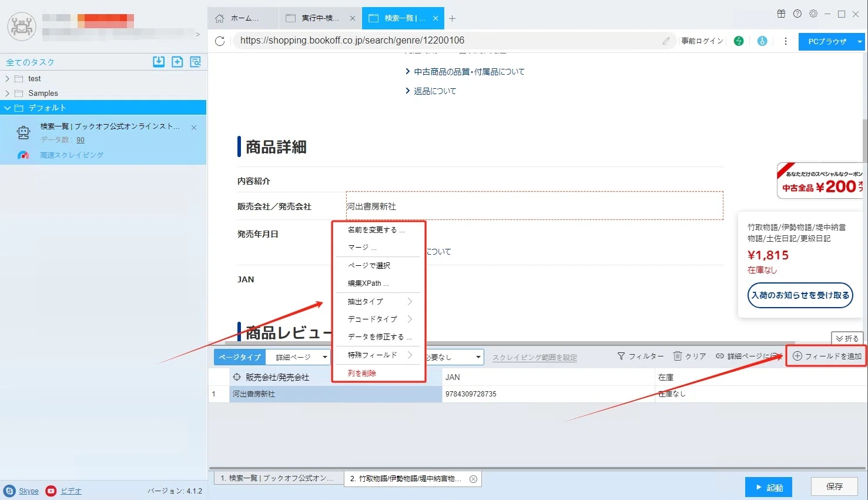Expand the test folder in task tree

(7, 78)
